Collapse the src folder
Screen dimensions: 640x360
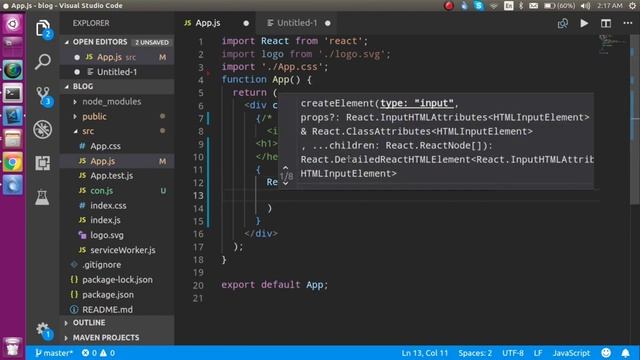(117, 131)
